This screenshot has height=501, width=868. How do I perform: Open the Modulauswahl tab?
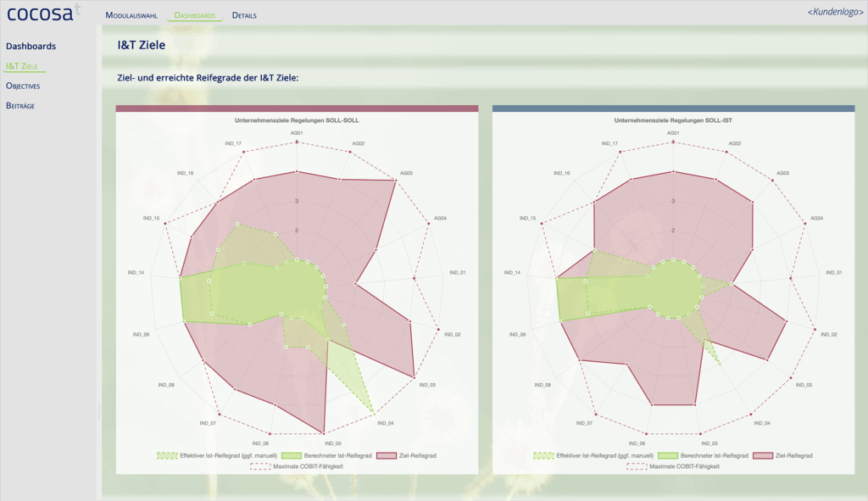pos(131,15)
